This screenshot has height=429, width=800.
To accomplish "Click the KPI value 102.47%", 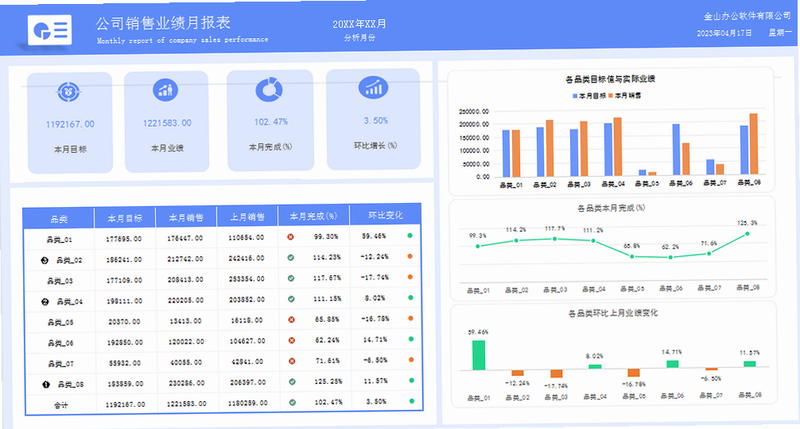I will pyautogui.click(x=271, y=122).
